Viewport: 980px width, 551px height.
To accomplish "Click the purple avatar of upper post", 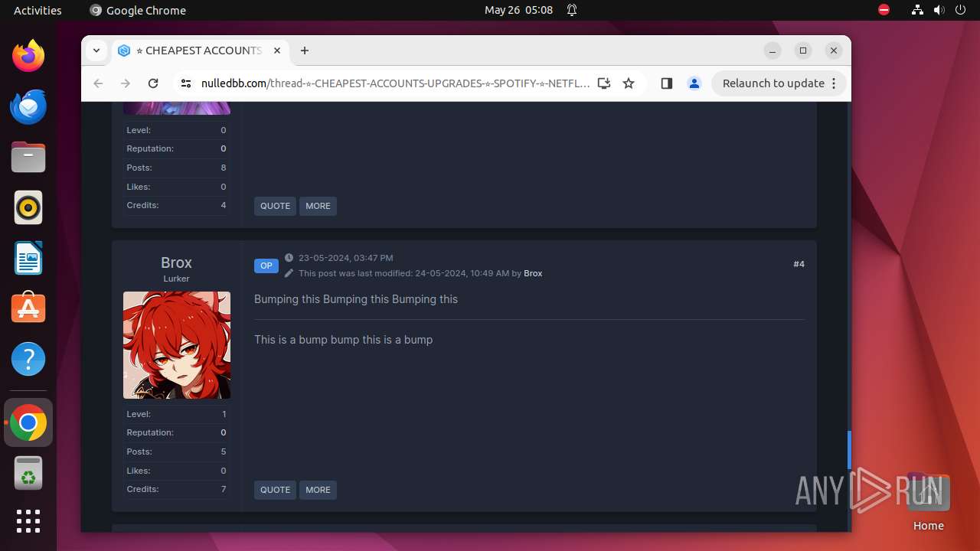I will click(x=177, y=108).
